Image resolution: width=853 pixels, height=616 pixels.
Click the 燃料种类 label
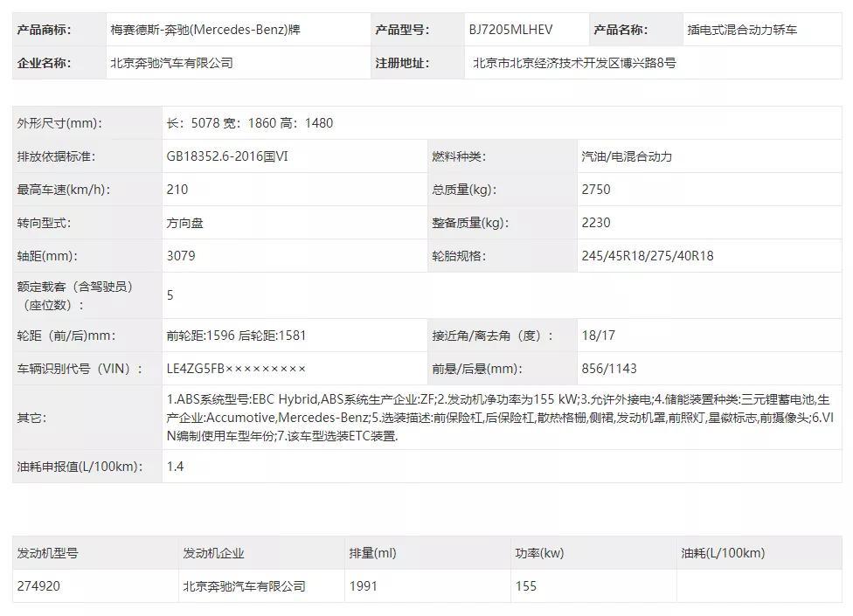tap(459, 156)
